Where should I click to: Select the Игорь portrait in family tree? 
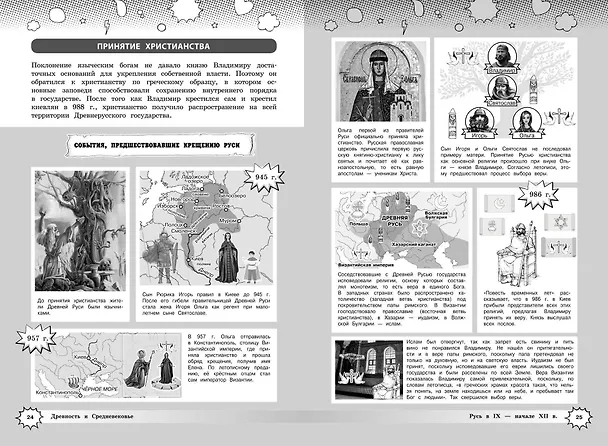(479, 123)
